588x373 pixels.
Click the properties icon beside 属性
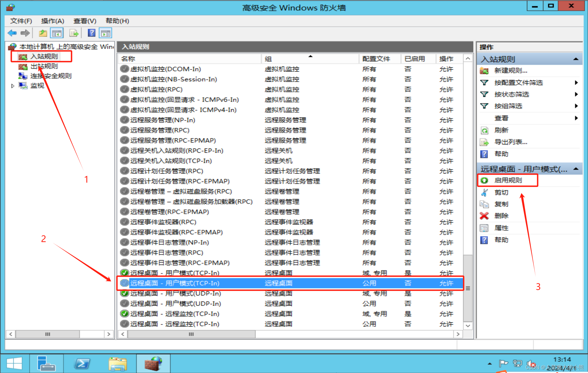coord(484,228)
